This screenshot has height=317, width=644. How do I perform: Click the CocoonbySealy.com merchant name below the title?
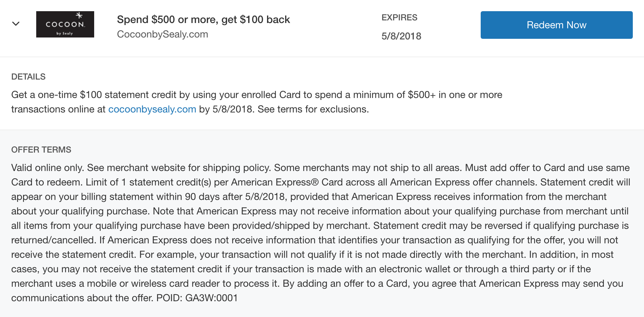(162, 34)
